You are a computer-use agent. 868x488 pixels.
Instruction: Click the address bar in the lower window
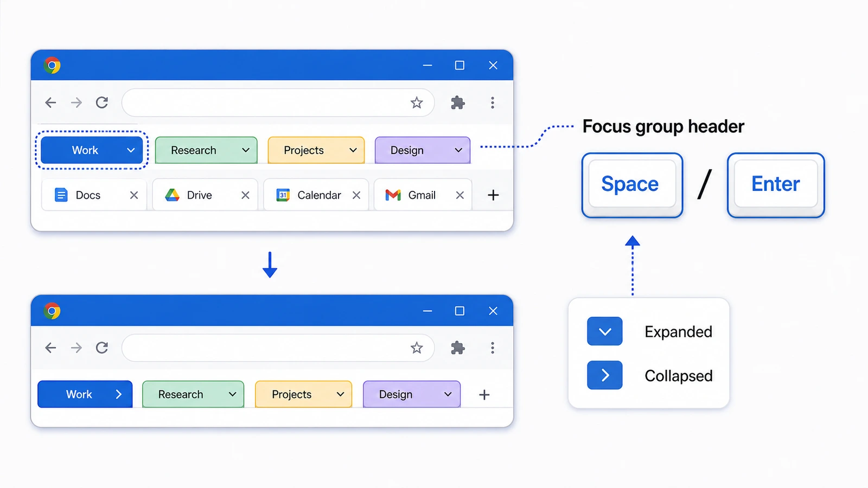(278, 348)
